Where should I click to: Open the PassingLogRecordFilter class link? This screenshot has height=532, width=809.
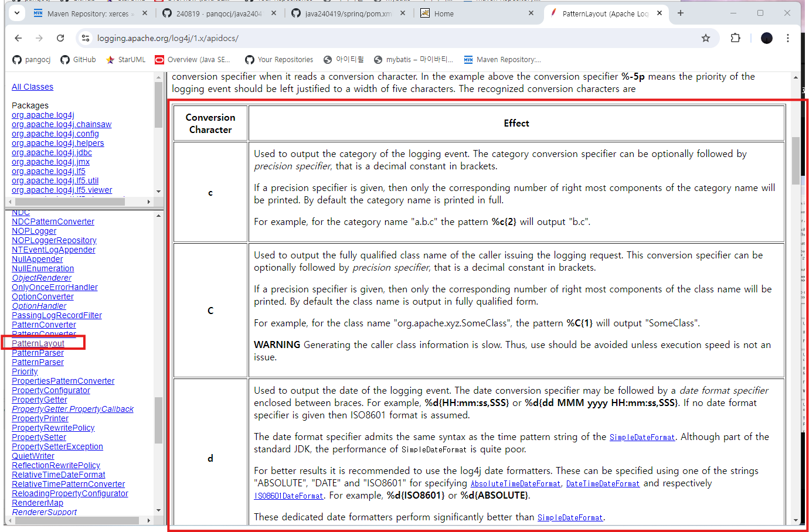click(x=57, y=315)
